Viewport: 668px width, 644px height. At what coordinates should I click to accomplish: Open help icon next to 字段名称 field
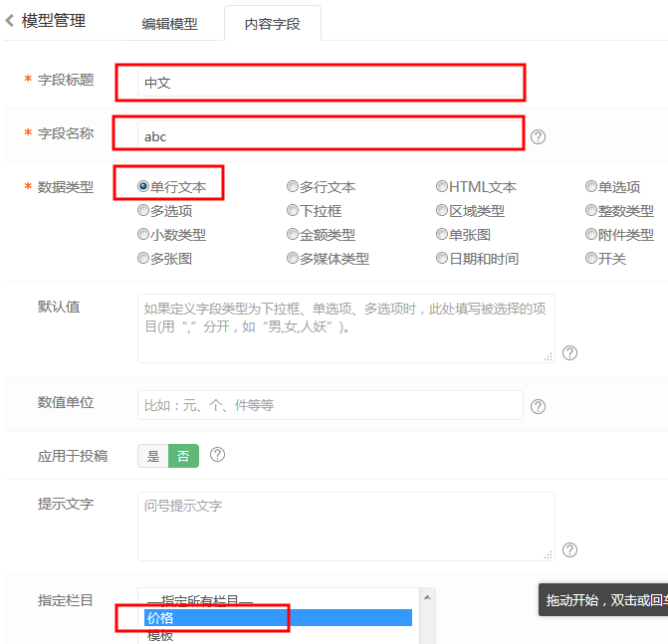point(538,136)
